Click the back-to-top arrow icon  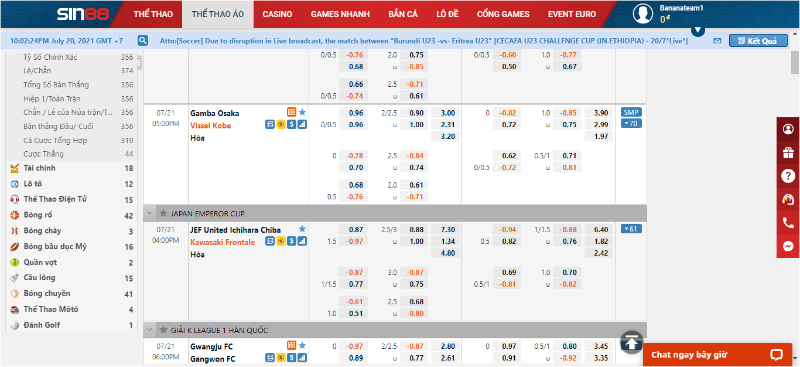pos(632,341)
